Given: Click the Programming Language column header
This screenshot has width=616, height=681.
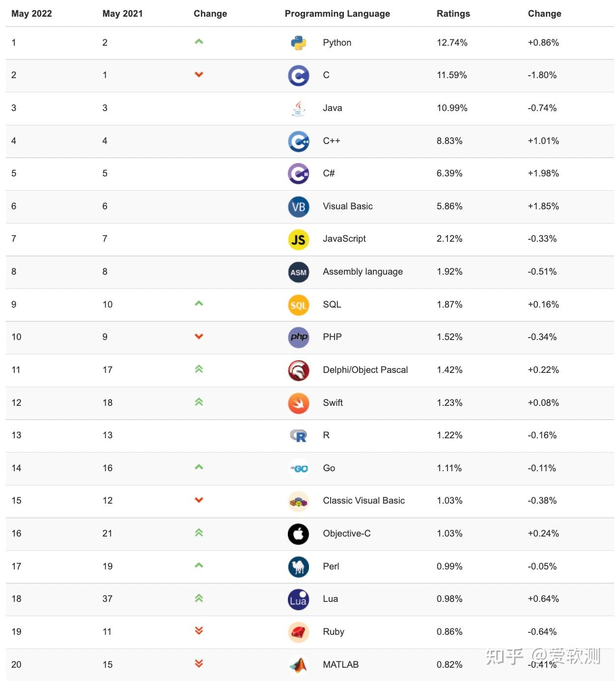Looking at the screenshot, I should click(x=337, y=14).
